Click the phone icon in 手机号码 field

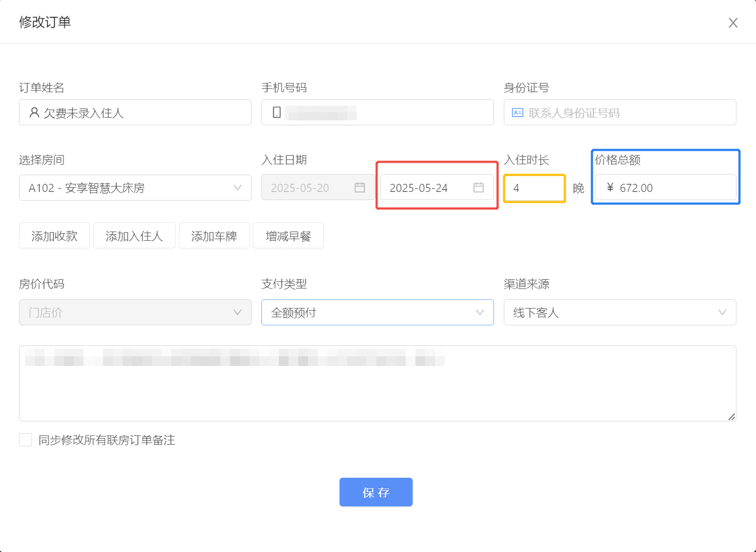277,112
